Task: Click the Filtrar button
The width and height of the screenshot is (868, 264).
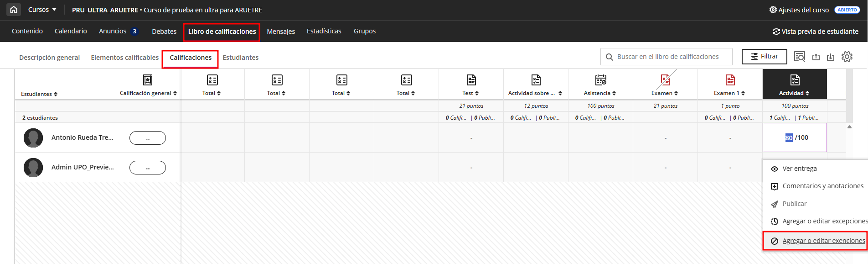Action: (x=764, y=57)
